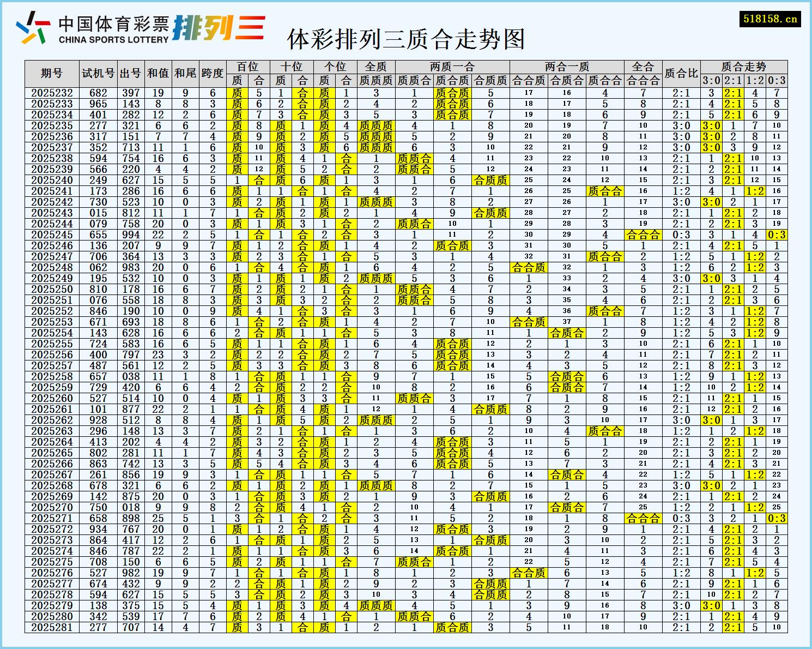Select the 十位 column header
The height and width of the screenshot is (649, 812).
coord(292,67)
